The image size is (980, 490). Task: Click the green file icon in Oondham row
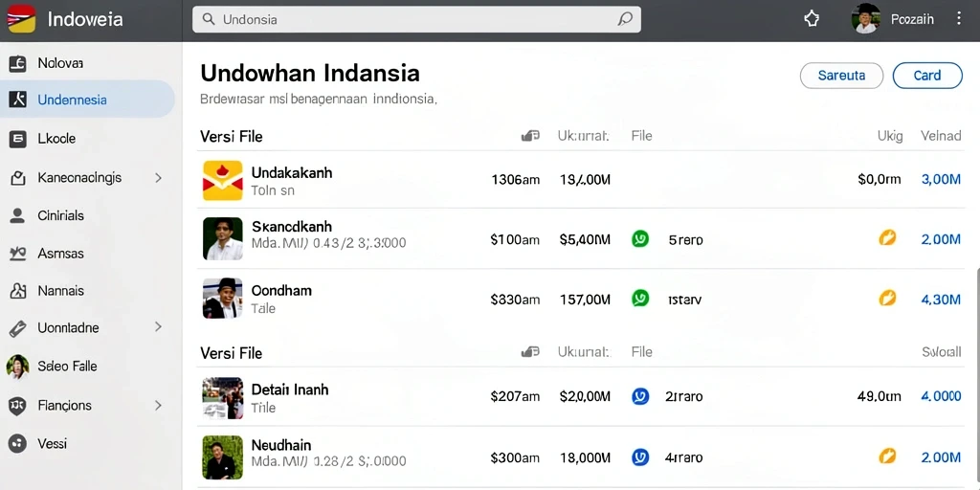[640, 299]
